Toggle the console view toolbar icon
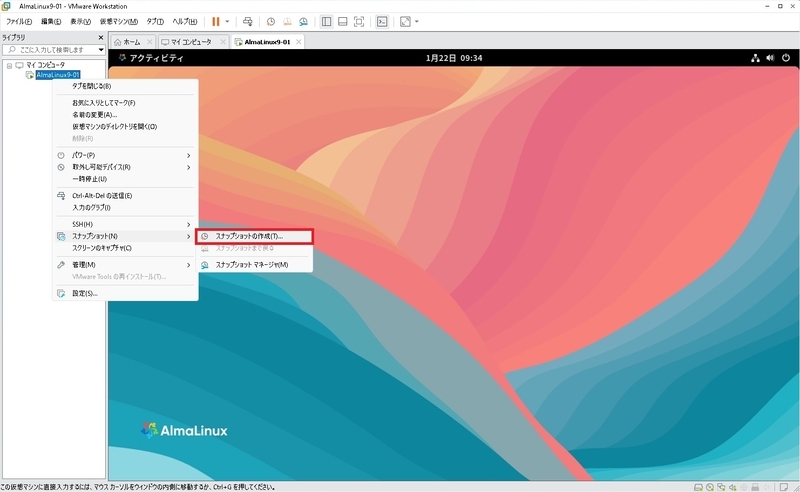Image resolution: width=800 pixels, height=492 pixels. click(382, 21)
